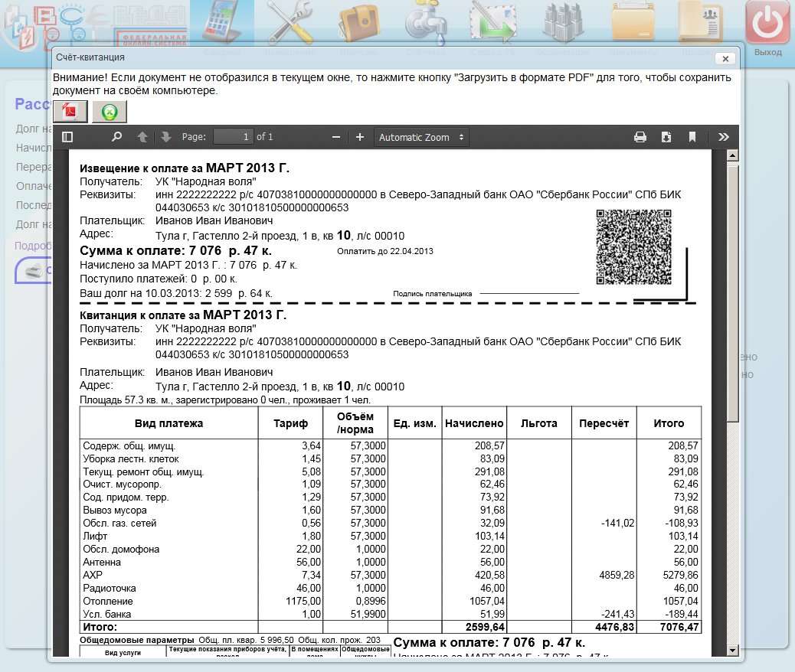Toggle the PDF viewer sidebar
The width and height of the screenshot is (795, 672).
67,137
